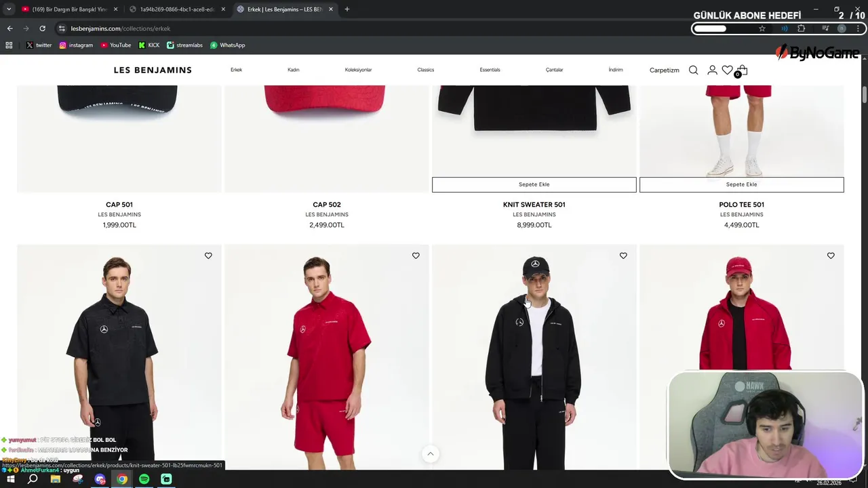Open YouTube bookmark
Viewport: 868px width, 488px height.
click(116, 45)
